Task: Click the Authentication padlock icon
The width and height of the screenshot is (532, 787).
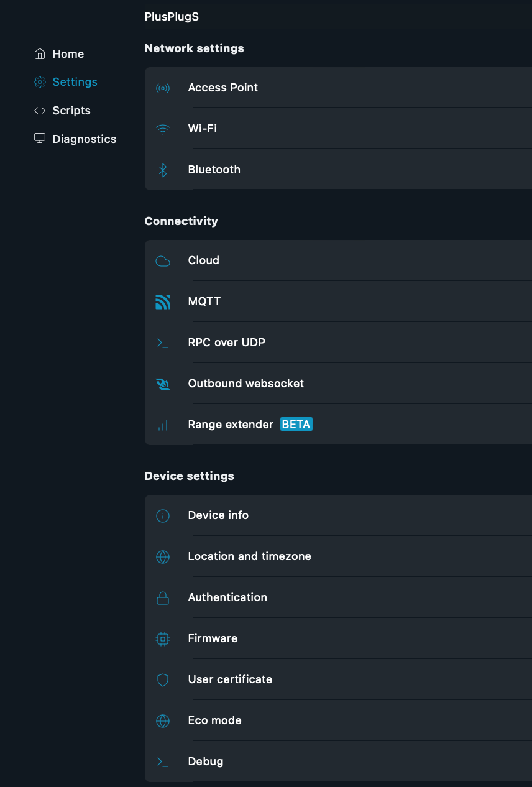Action: [x=163, y=598]
